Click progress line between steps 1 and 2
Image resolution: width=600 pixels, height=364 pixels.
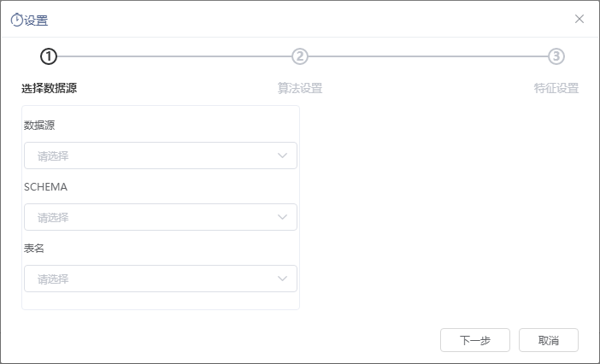point(174,56)
